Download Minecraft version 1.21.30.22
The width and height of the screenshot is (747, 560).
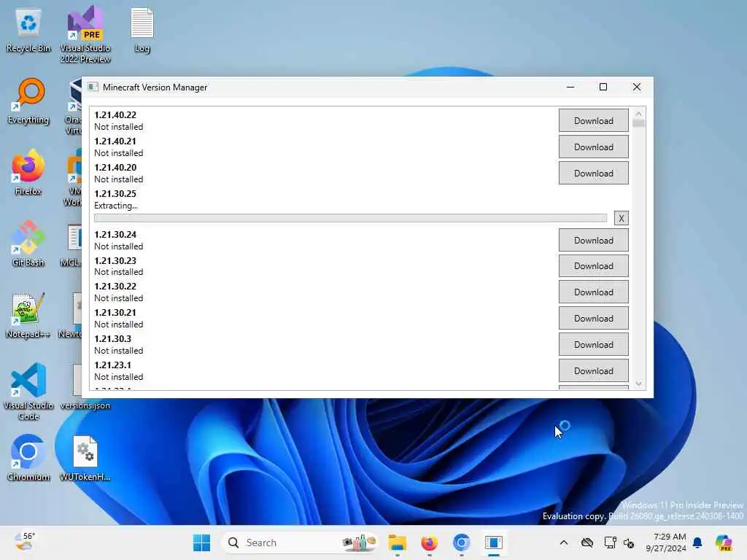(593, 292)
